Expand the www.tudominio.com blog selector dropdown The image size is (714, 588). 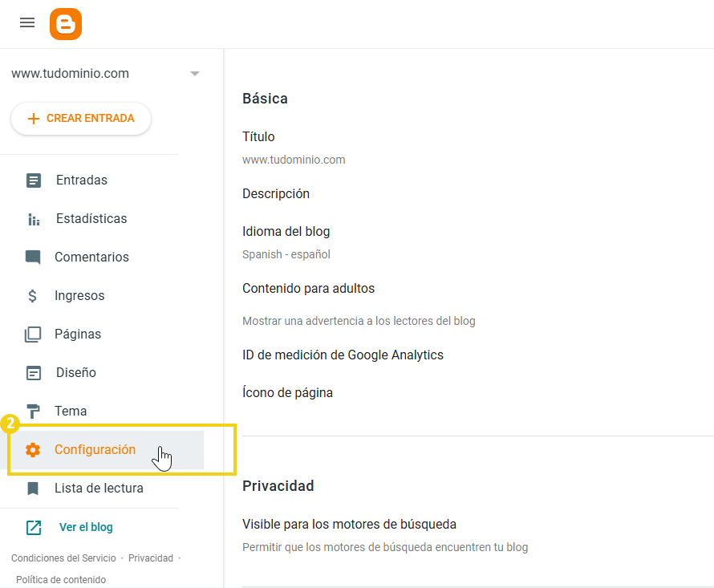point(194,74)
